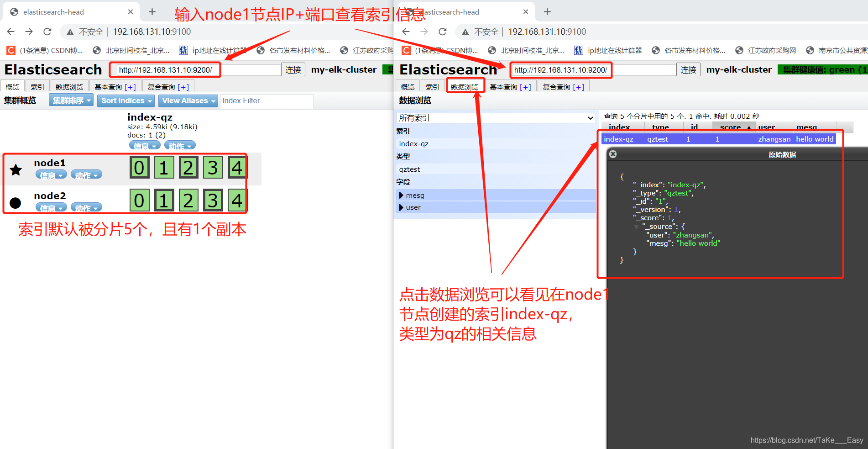868x449 pixels.
Task: Select qztest in the 类型 list
Action: coord(496,169)
